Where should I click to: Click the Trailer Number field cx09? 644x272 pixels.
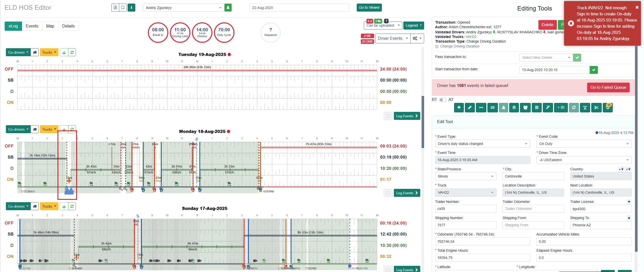(x=465, y=209)
